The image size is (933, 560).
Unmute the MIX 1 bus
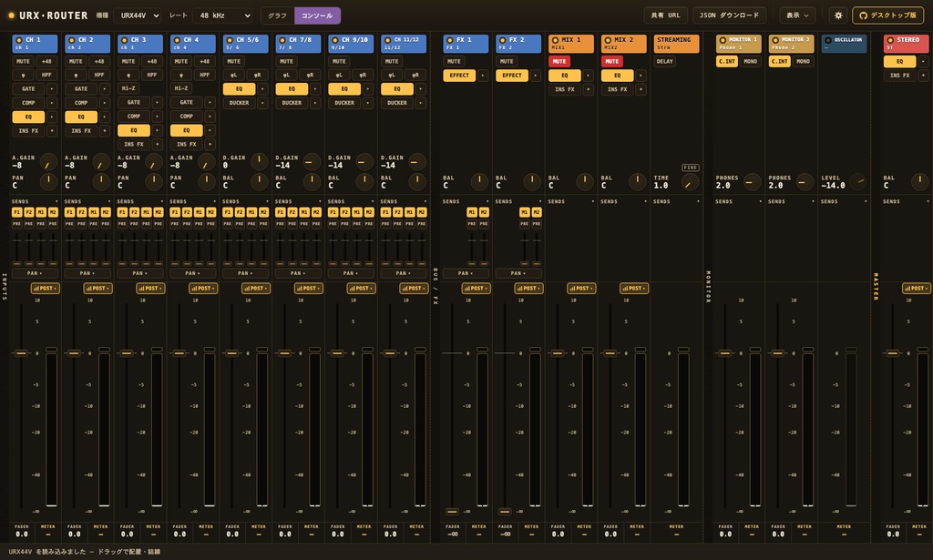click(x=559, y=61)
